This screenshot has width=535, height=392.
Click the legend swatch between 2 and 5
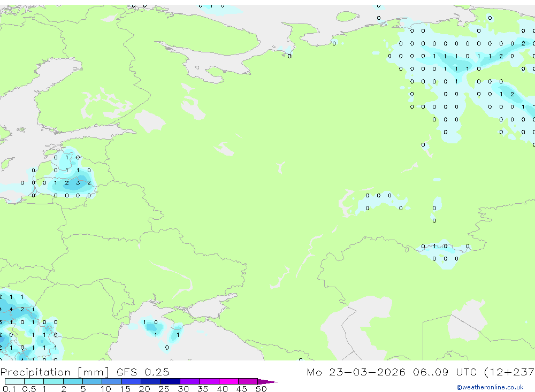73,381
